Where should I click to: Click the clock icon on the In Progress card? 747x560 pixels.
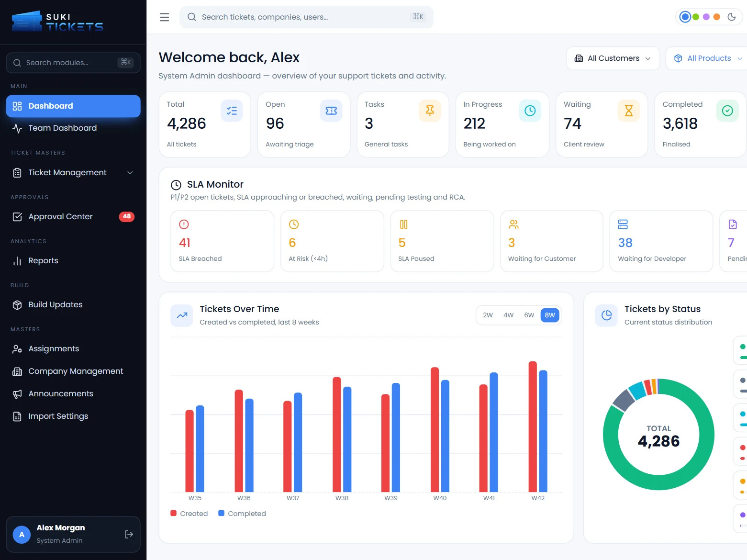(x=530, y=111)
